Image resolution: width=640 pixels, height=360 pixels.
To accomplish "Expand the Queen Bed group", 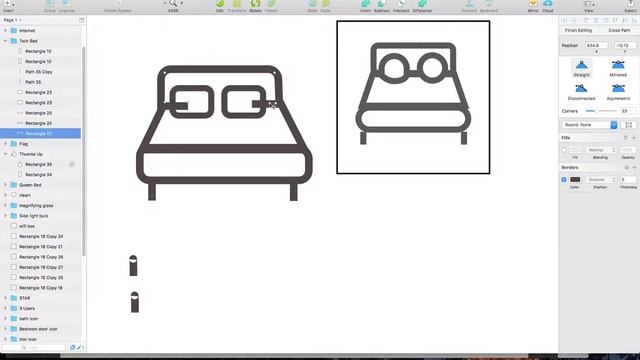I will (x=5, y=185).
